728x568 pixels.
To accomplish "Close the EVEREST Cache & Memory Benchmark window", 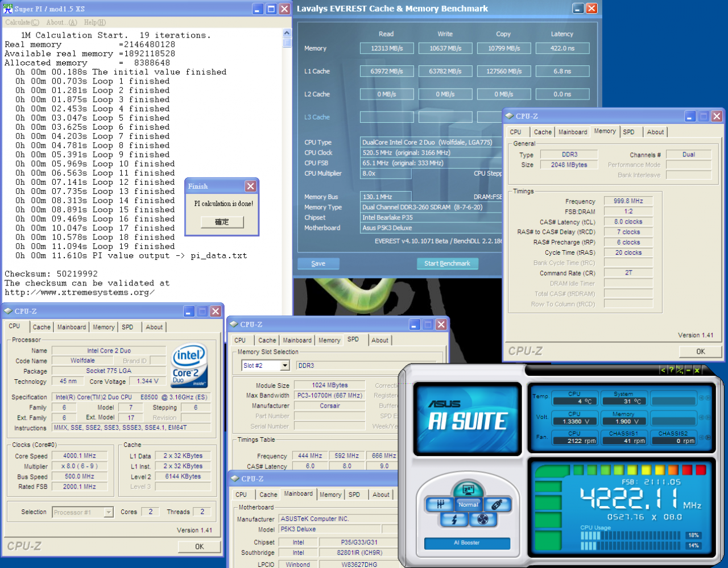I will (591, 9).
